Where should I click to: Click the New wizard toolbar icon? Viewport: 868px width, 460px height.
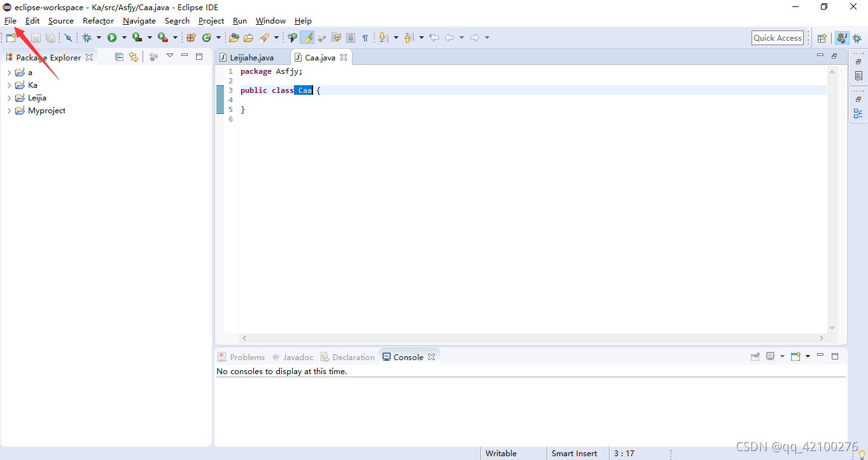coord(11,38)
